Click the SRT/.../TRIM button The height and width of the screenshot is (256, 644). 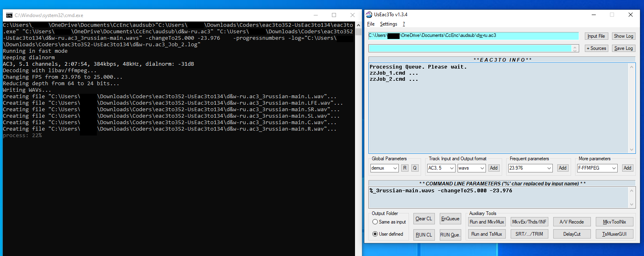pos(529,234)
